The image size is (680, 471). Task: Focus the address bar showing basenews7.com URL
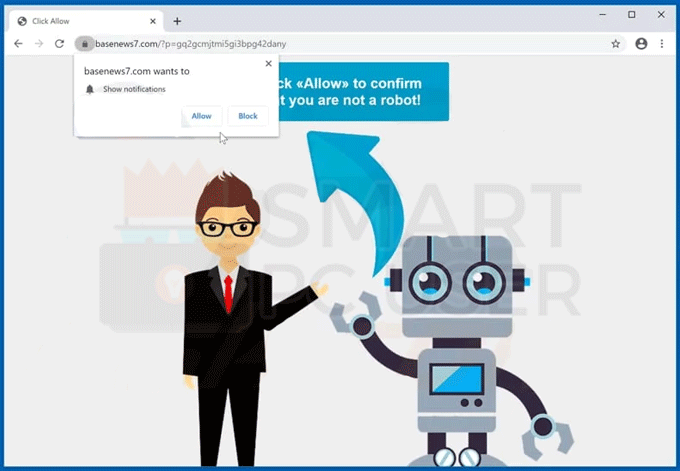(300, 44)
